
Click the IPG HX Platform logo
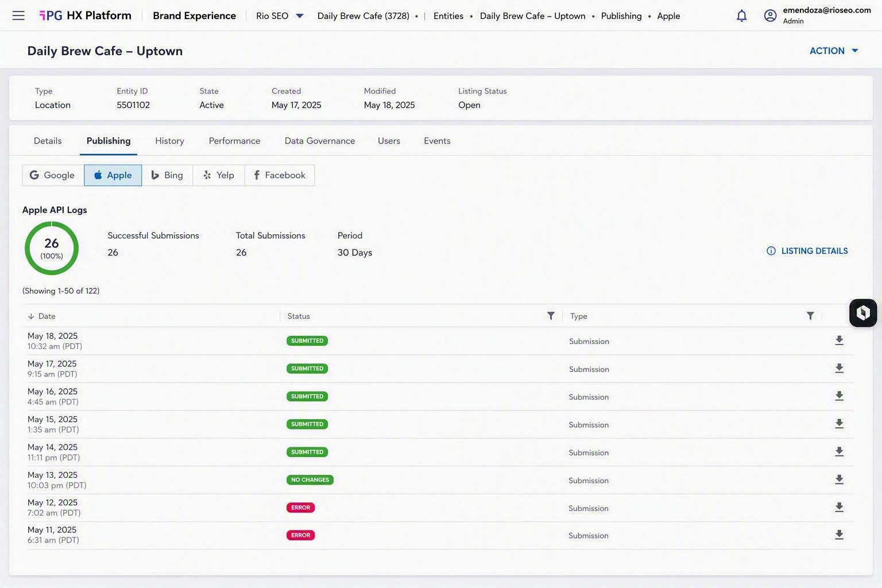(x=85, y=16)
